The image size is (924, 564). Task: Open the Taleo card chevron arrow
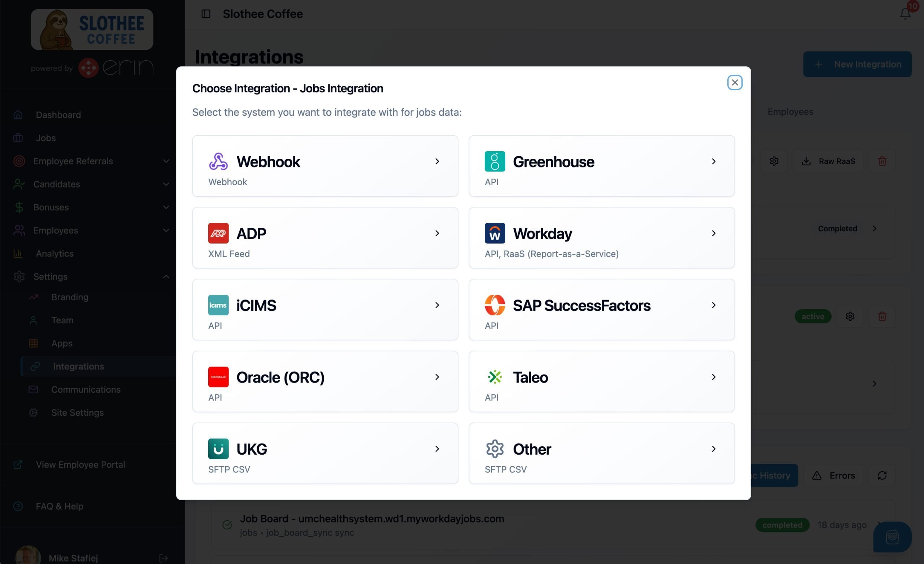(713, 377)
